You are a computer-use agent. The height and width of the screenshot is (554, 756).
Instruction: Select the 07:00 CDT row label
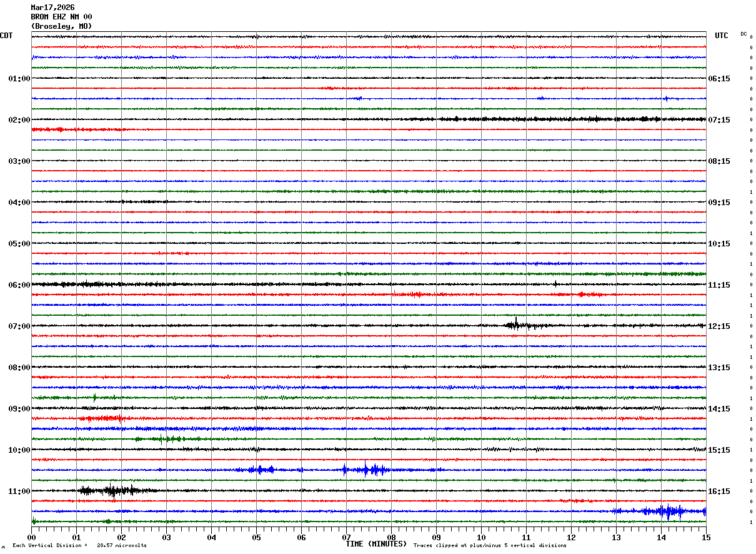pyautogui.click(x=19, y=326)
